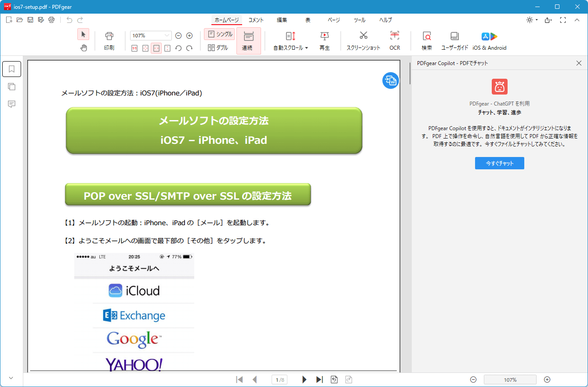Click the red Copilot robot icon
Viewport: 588px width, 387px height.
(500, 87)
